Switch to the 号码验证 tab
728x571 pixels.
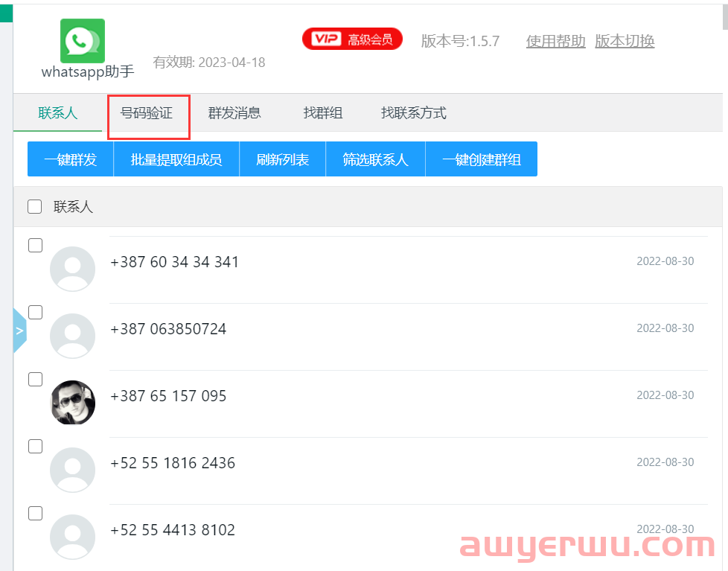[148, 113]
